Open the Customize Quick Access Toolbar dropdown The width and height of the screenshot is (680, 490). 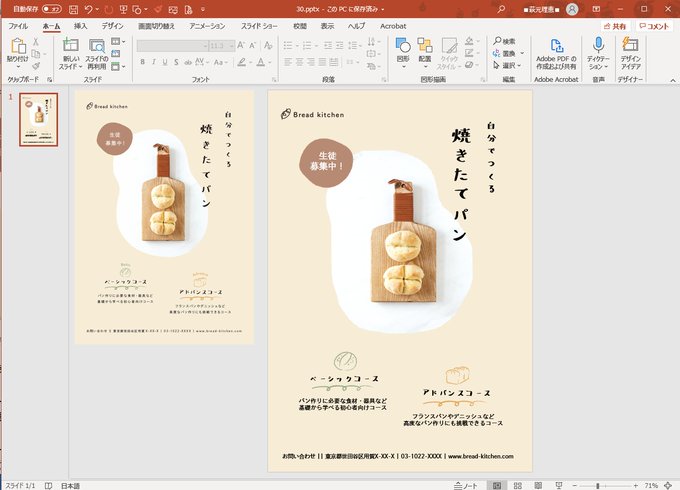(x=203, y=9)
